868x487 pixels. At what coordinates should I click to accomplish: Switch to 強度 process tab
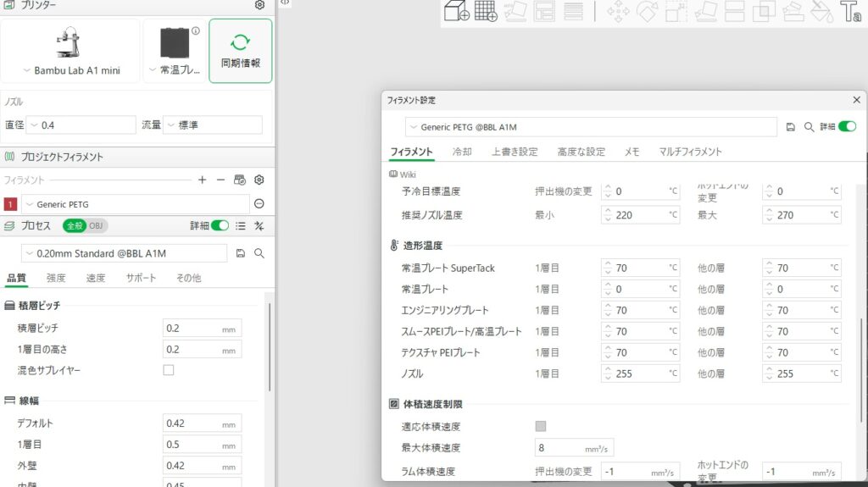click(56, 278)
